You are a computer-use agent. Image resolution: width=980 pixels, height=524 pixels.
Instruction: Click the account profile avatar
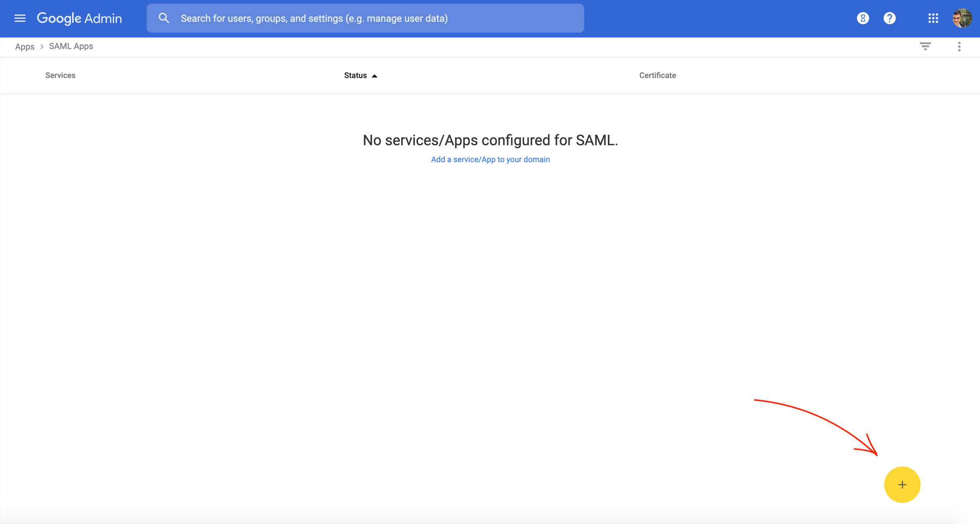click(962, 18)
